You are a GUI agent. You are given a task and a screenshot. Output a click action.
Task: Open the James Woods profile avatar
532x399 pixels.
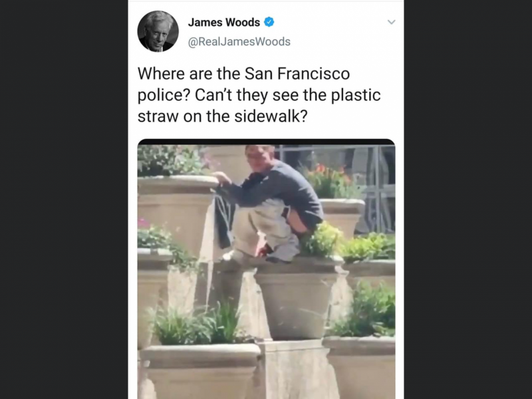coord(158,31)
